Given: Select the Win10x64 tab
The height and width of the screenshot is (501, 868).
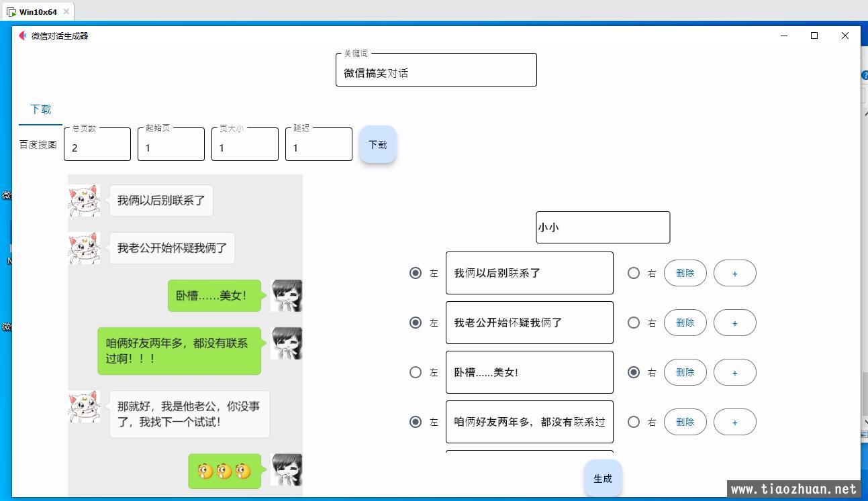Looking at the screenshot, I should coord(38,12).
